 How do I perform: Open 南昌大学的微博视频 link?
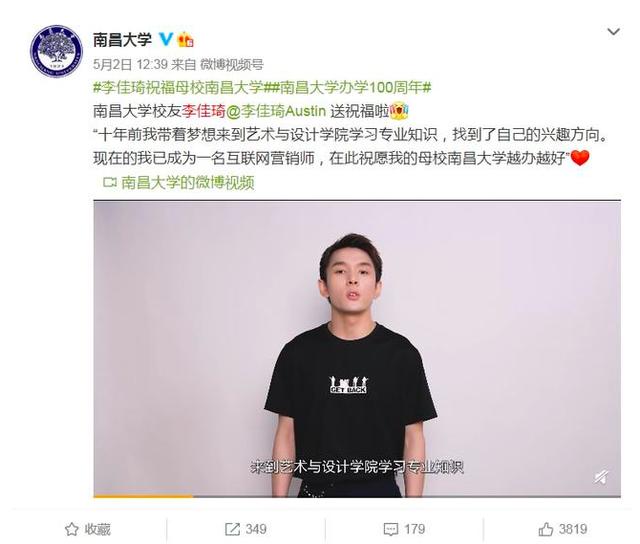click(188, 182)
